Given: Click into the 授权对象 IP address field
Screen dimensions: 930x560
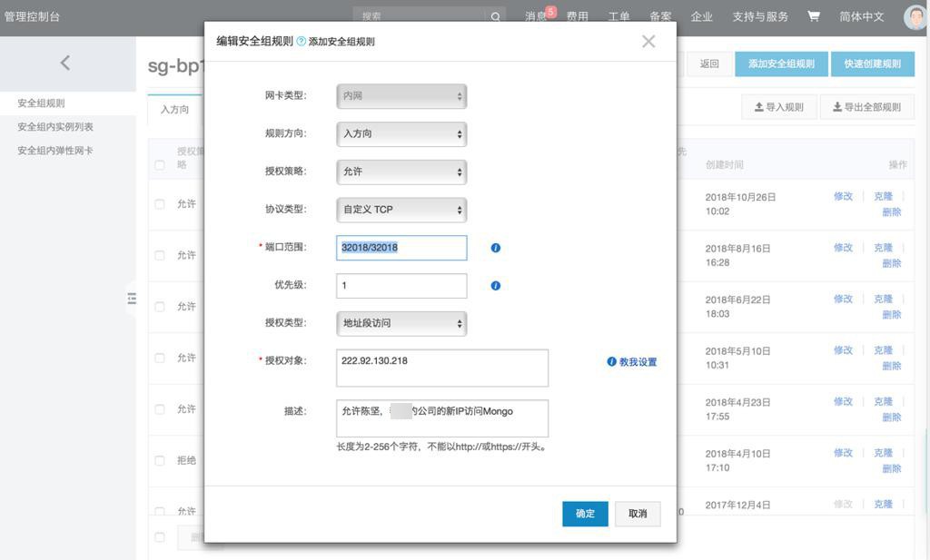Looking at the screenshot, I should (442, 368).
